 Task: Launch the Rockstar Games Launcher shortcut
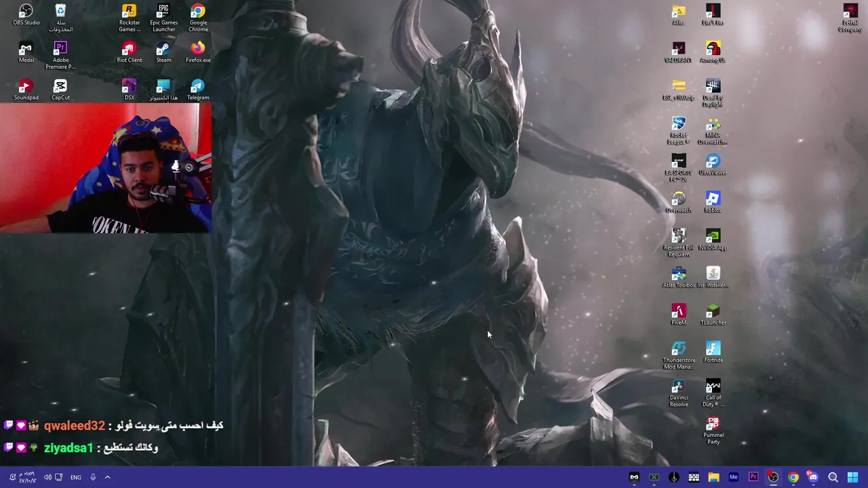(130, 18)
